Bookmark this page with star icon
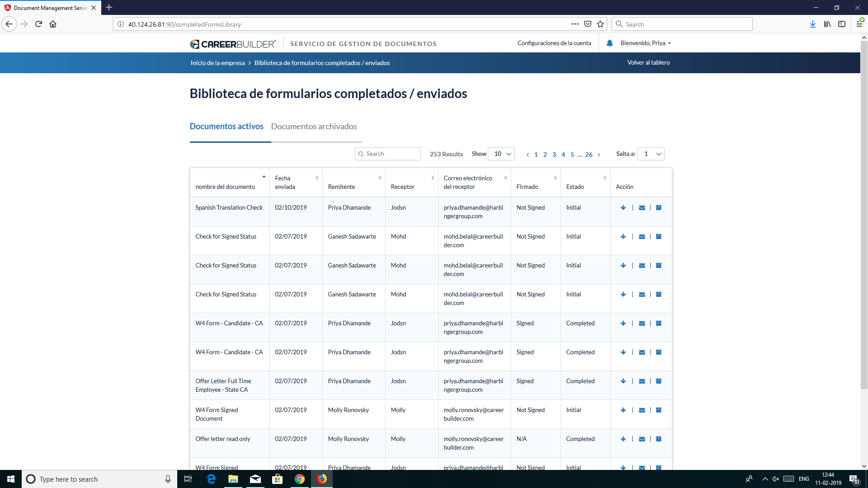Viewport: 868px width, 488px height. (x=600, y=24)
